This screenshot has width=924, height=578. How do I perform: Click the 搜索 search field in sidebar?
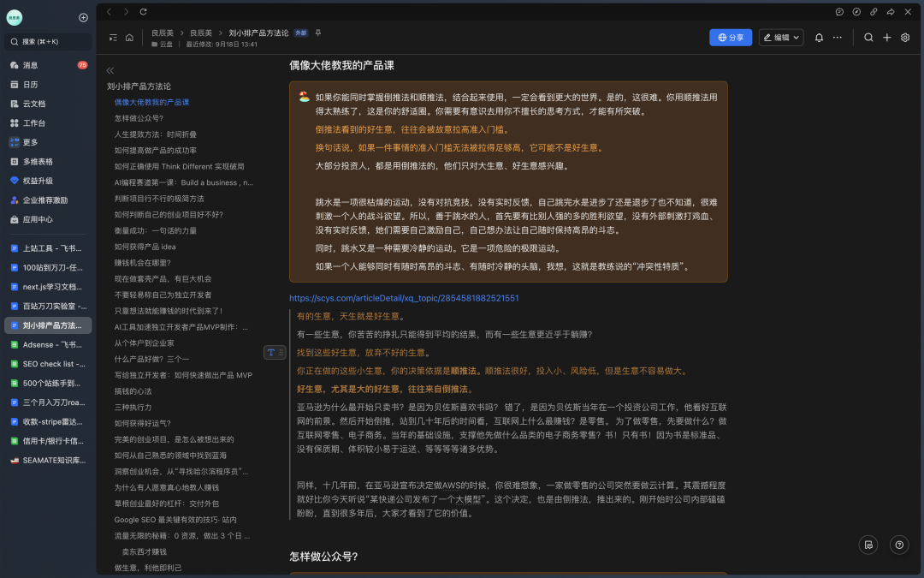pos(48,42)
